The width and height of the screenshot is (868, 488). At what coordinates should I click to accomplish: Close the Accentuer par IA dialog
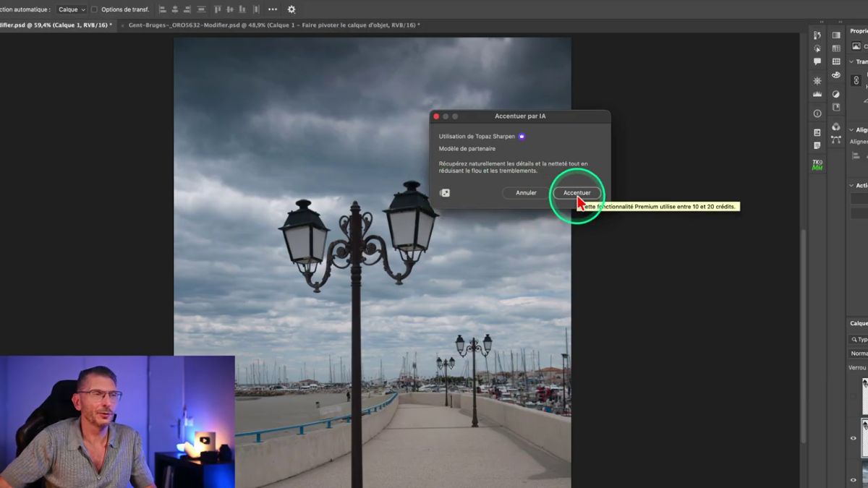(x=436, y=116)
